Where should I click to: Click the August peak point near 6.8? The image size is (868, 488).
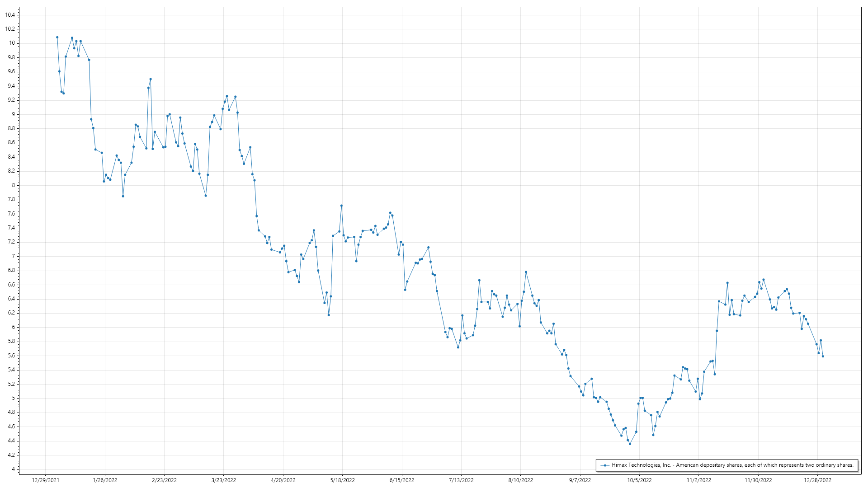(526, 272)
